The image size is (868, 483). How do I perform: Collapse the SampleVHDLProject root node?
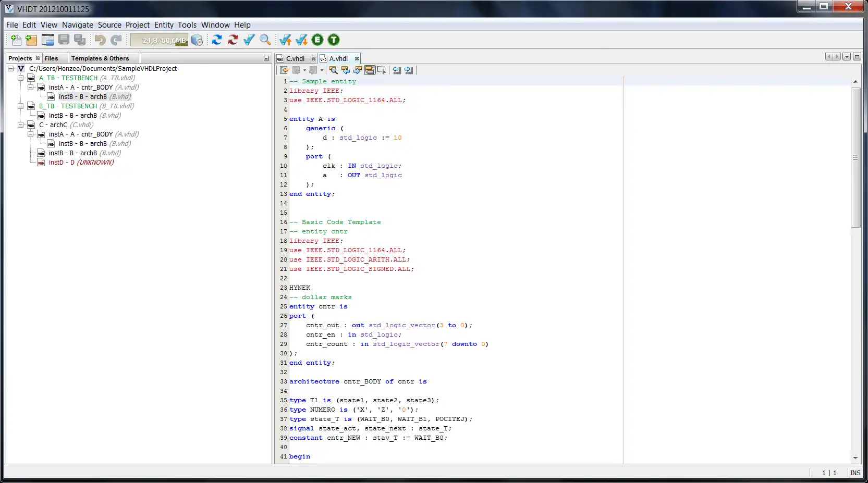[10, 69]
